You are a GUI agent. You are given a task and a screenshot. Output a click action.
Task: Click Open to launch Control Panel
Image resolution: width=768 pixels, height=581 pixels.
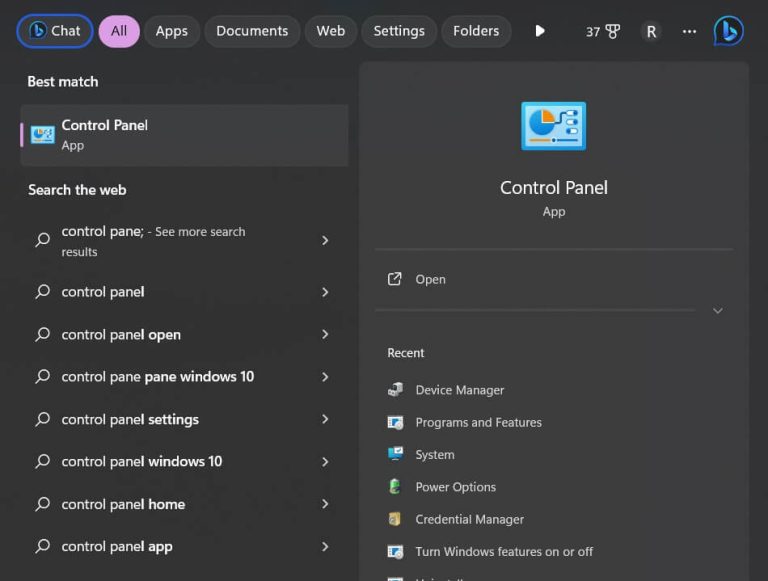(x=430, y=279)
